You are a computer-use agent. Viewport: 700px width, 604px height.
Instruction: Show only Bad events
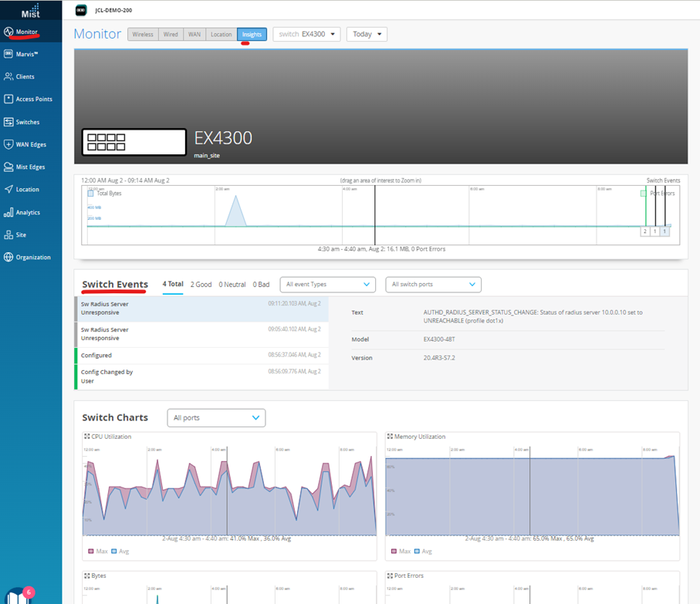[x=261, y=284]
